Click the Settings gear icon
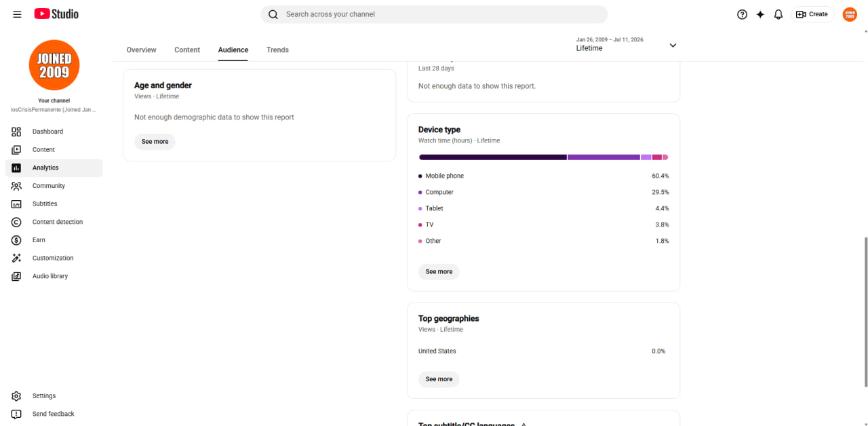 click(x=16, y=396)
